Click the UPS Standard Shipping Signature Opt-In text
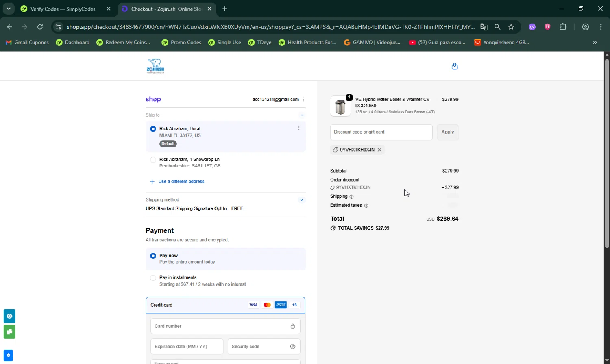 click(186, 209)
